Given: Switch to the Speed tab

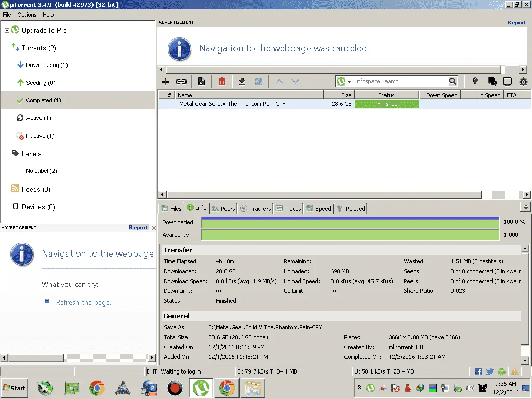Looking at the screenshot, I should 318,209.
